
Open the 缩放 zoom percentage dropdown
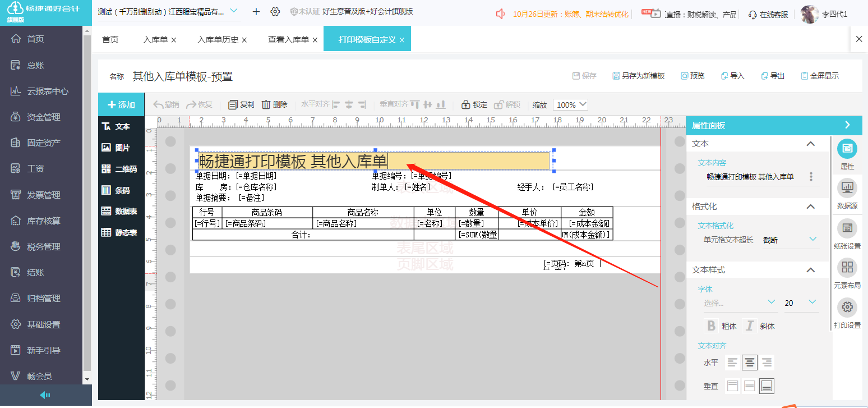(570, 104)
